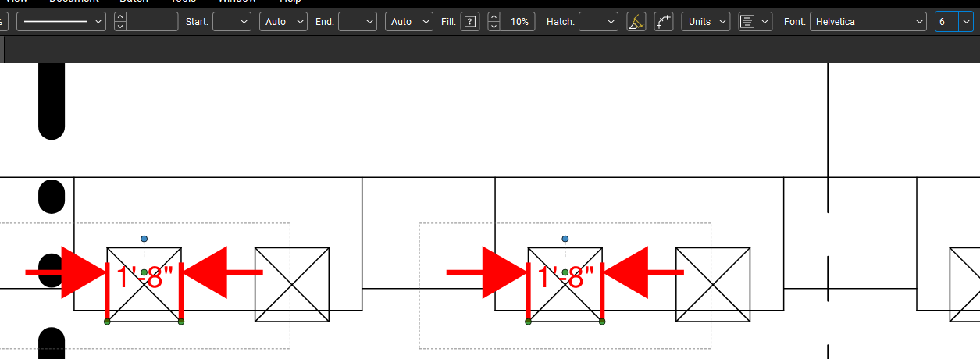Open the End line-end style dropdown
Image resolution: width=980 pixels, height=359 pixels.
coord(358,22)
